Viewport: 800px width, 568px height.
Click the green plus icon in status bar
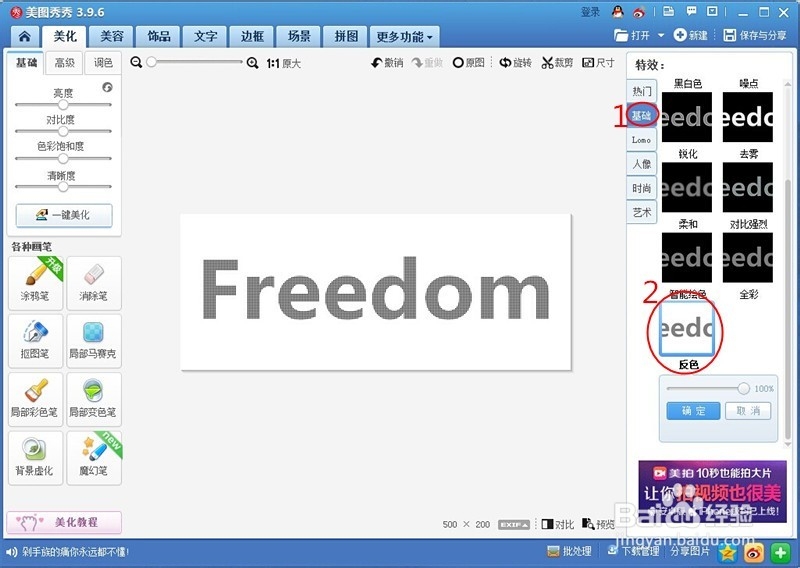point(780,552)
